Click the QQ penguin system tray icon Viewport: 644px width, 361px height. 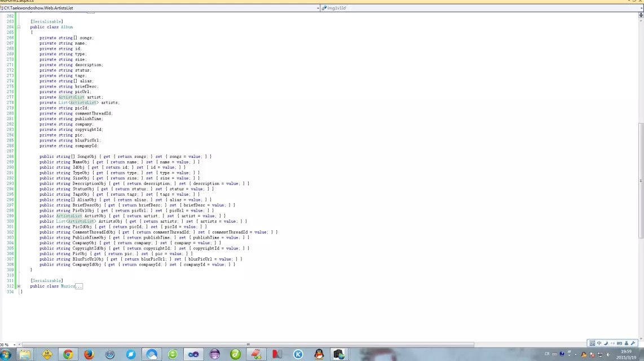(584, 354)
